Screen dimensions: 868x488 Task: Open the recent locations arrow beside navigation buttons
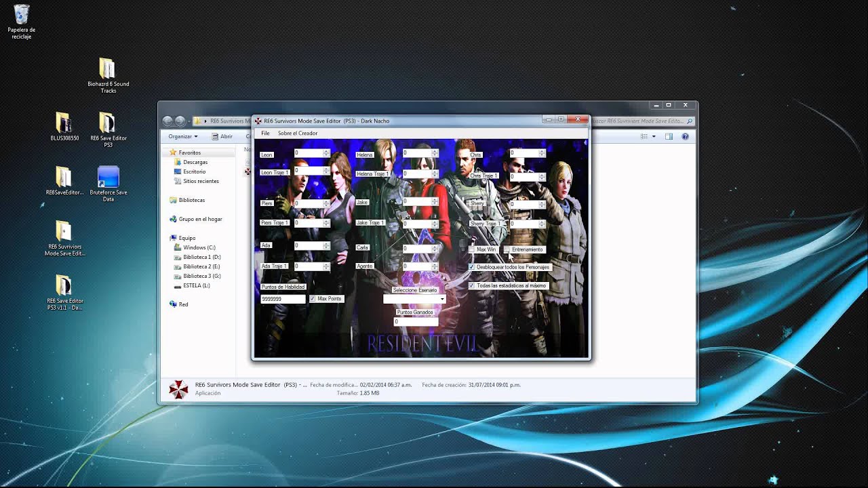(189, 121)
